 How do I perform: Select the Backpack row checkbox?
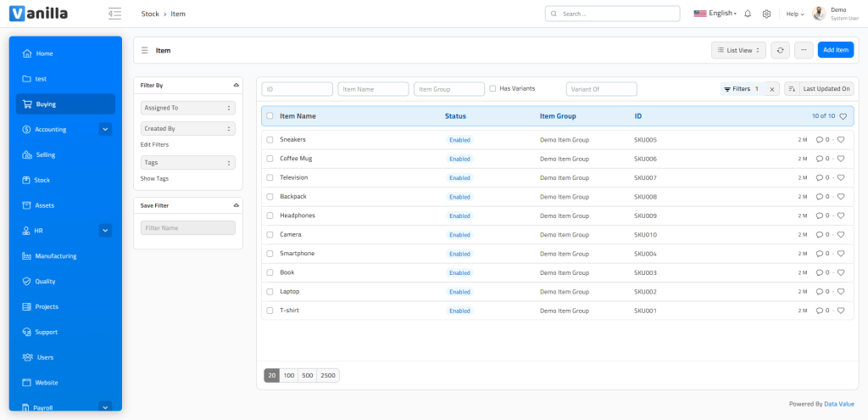[270, 197]
